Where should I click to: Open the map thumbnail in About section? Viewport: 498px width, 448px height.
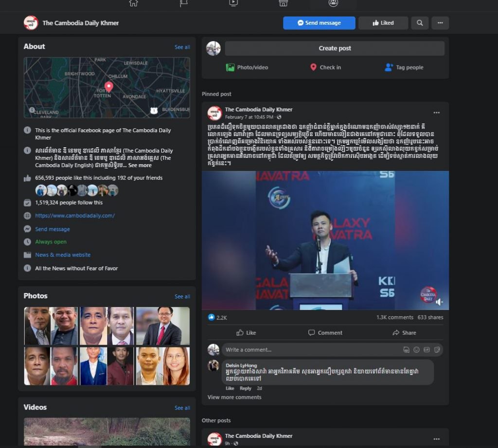coord(107,87)
